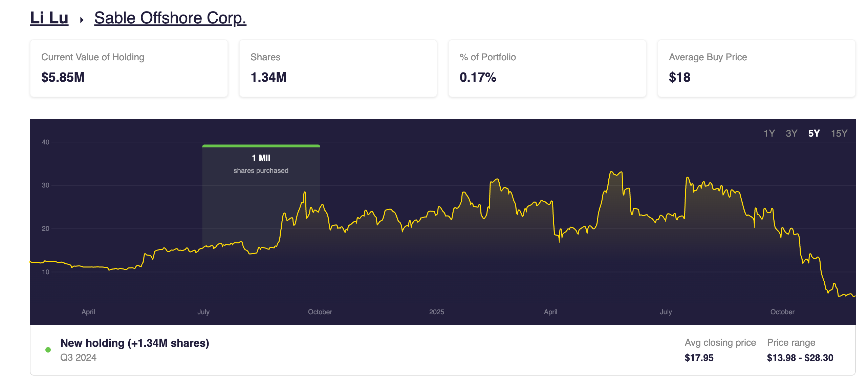Screen dimensions: 868x381
Task: Select the 5Y chart range
Action: tap(814, 133)
